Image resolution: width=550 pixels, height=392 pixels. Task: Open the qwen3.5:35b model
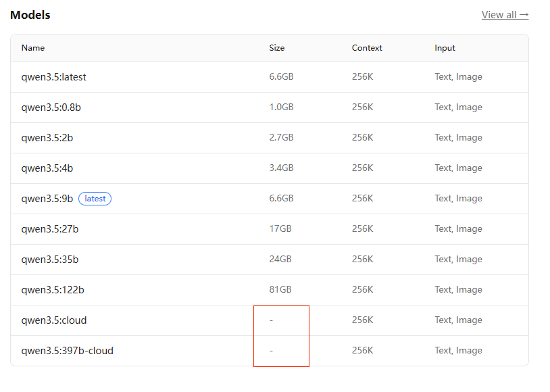(x=50, y=260)
